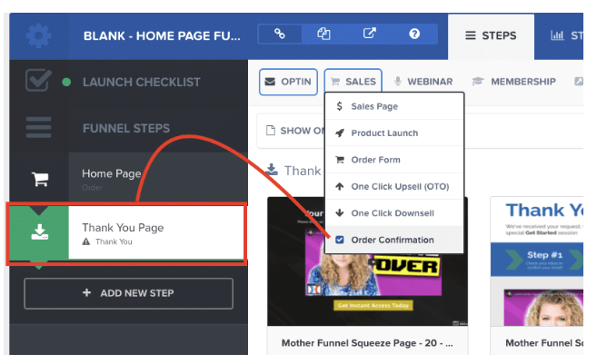
Task: Click the clone funnel icon in header
Action: coord(324,34)
